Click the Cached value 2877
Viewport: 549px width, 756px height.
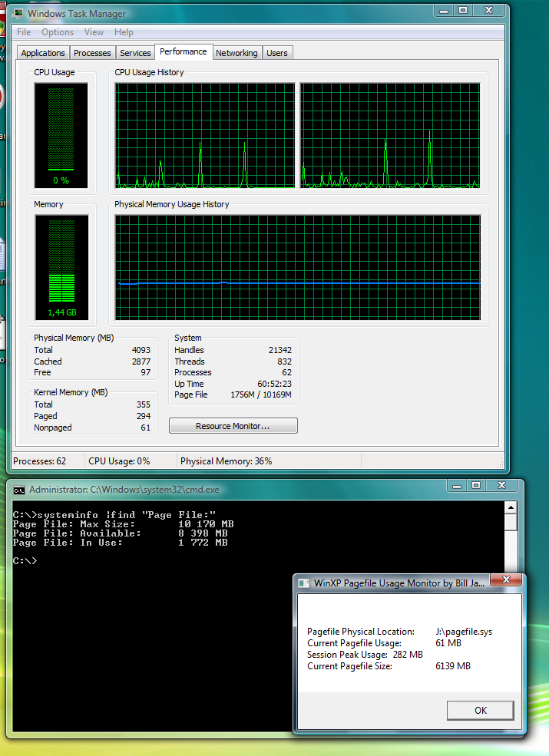pyautogui.click(x=141, y=361)
